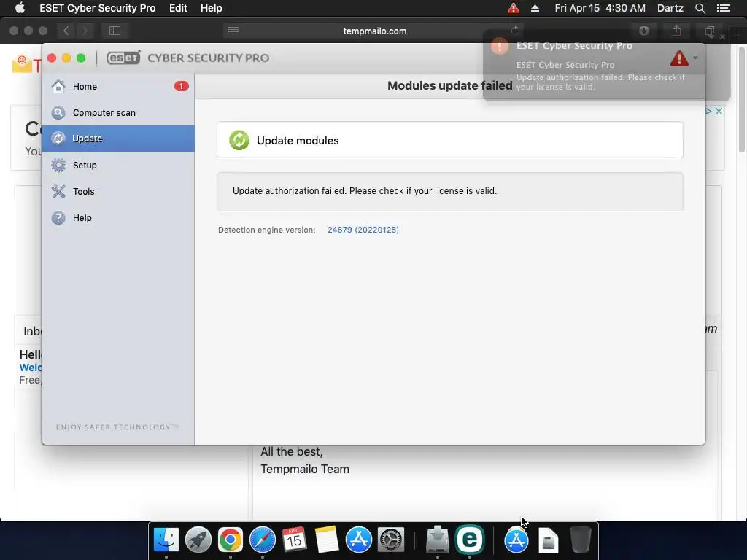Open Notification Center list icon
The image size is (747, 560).
724,8
